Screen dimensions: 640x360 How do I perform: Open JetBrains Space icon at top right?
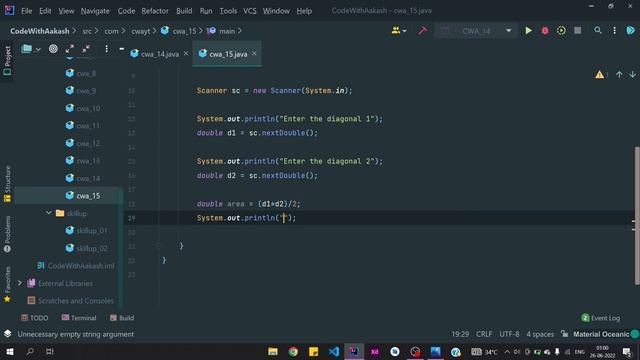[630, 31]
